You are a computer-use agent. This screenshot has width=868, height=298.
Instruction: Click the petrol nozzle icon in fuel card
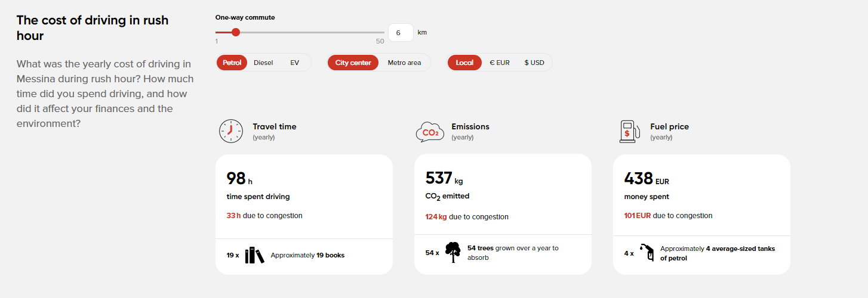(647, 253)
